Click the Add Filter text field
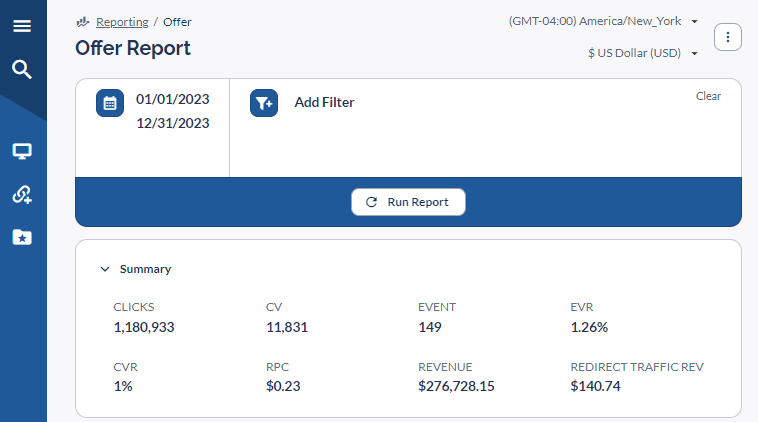Viewport: 758px width, 422px height. [324, 102]
